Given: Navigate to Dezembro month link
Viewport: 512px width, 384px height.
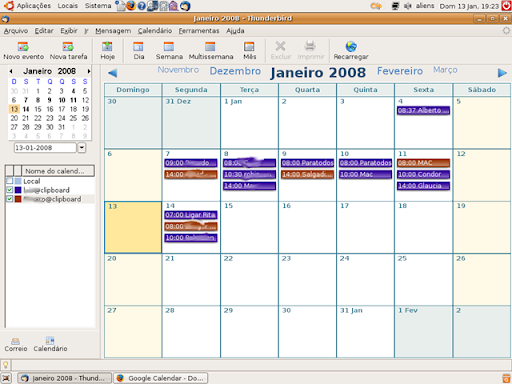Looking at the screenshot, I should point(235,71).
